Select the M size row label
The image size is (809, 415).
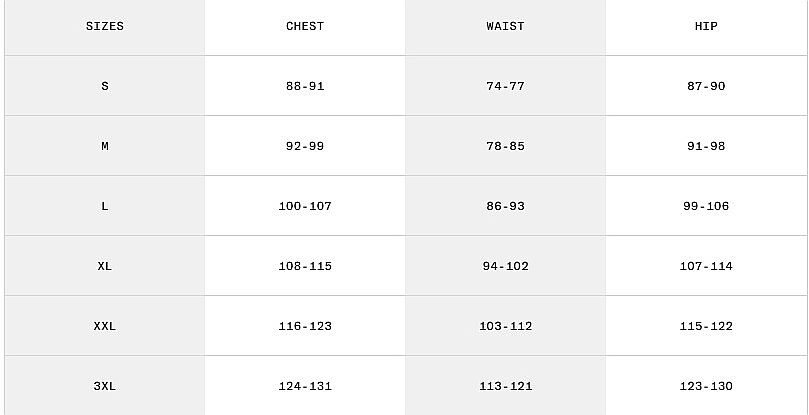pos(105,146)
